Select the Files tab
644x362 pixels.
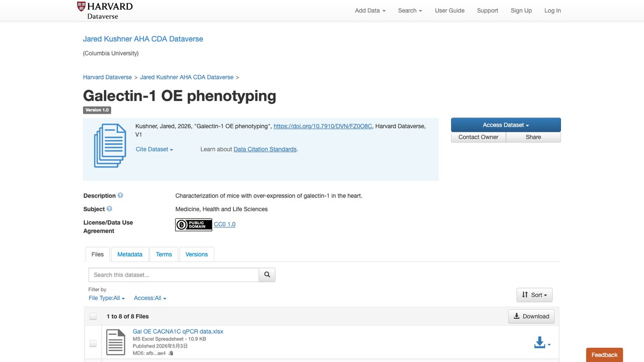[x=98, y=254]
